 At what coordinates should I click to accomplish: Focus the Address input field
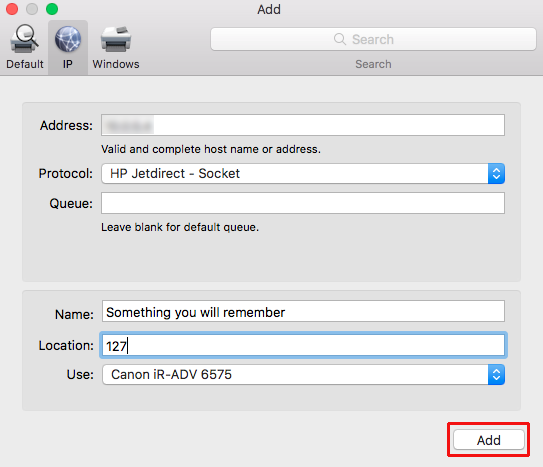pos(303,125)
